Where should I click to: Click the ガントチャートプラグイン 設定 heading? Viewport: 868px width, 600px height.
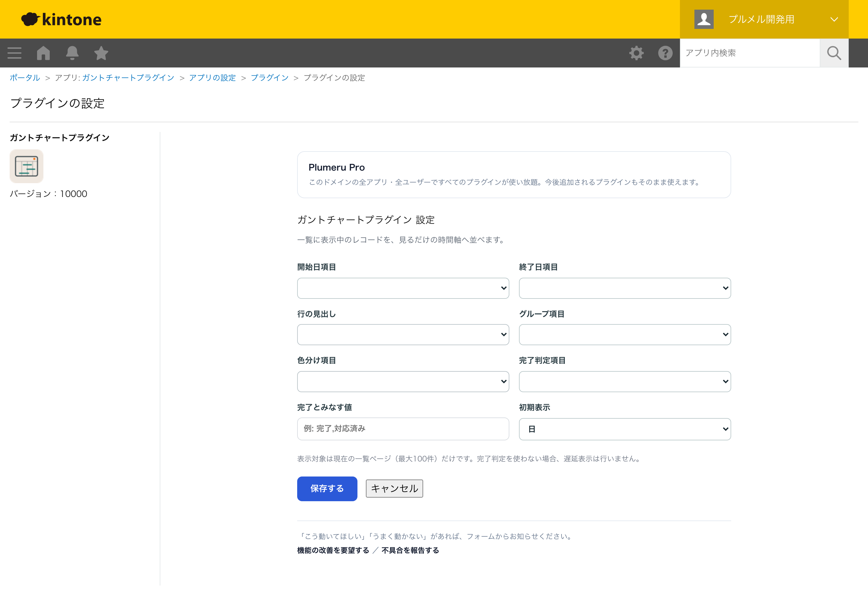click(x=366, y=220)
